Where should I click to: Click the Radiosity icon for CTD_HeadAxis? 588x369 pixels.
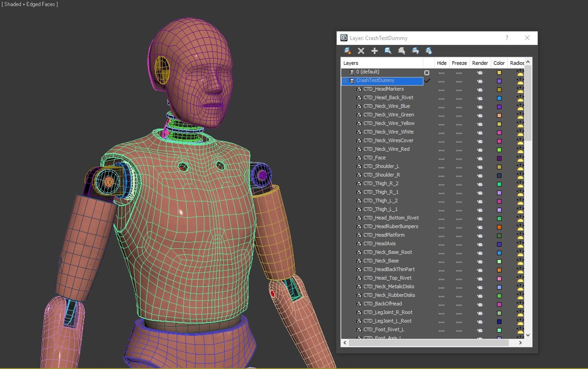click(x=520, y=244)
